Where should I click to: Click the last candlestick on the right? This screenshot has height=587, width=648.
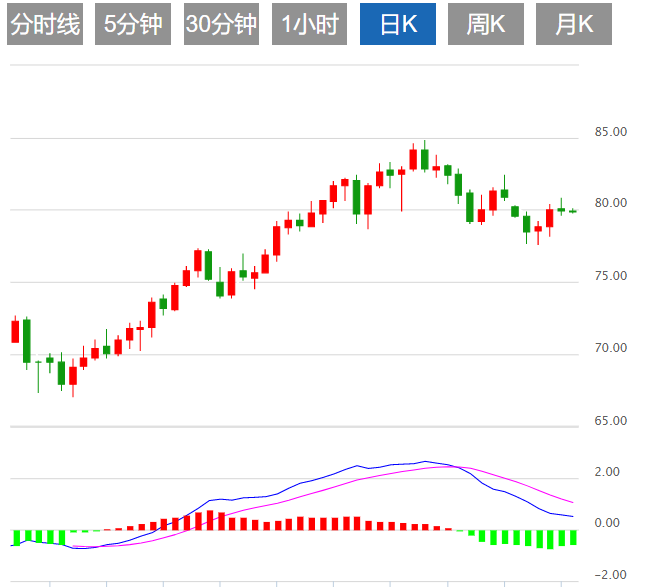(x=573, y=211)
